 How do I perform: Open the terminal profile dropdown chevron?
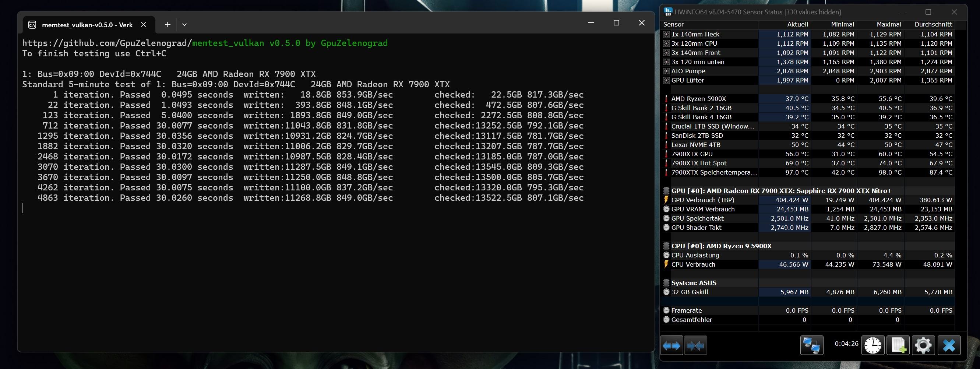tap(184, 24)
